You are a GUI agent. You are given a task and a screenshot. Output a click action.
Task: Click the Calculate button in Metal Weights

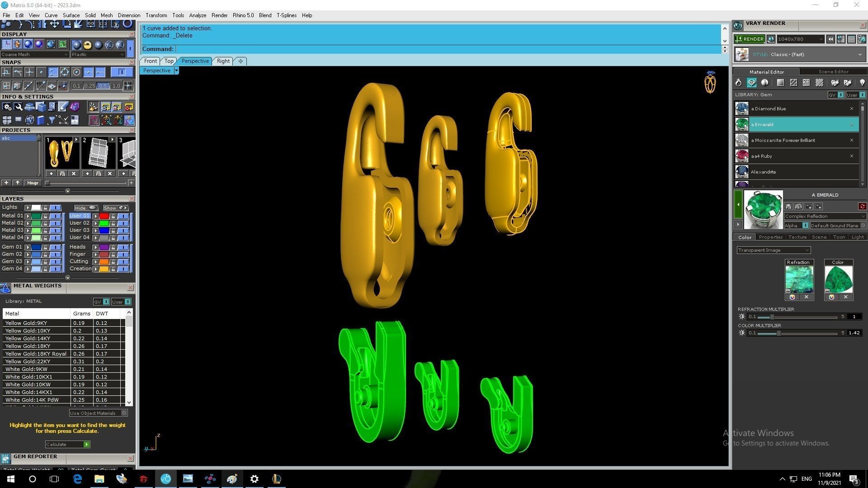click(x=67, y=445)
